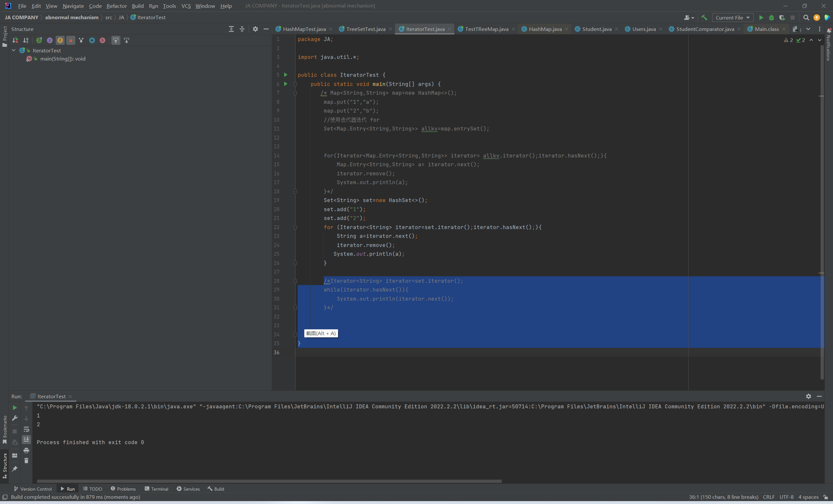This screenshot has width=833, height=504.
Task: Jump to next highlighted error arrow
Action: 820,40
